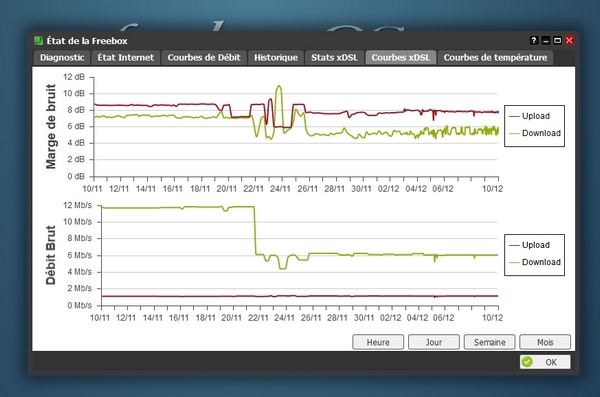Click Download in Marge de bruit legend
Image resolution: width=600 pixels, height=397 pixels.
(541, 133)
